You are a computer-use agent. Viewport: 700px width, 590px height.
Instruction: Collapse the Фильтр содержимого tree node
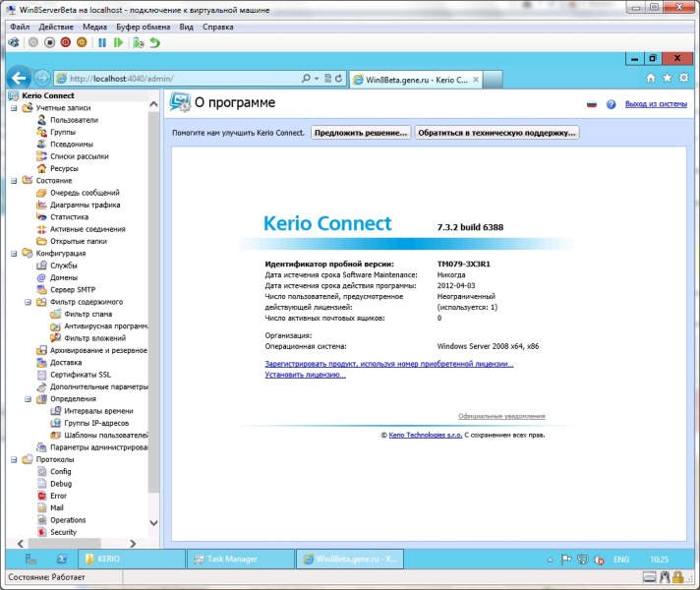point(28,302)
